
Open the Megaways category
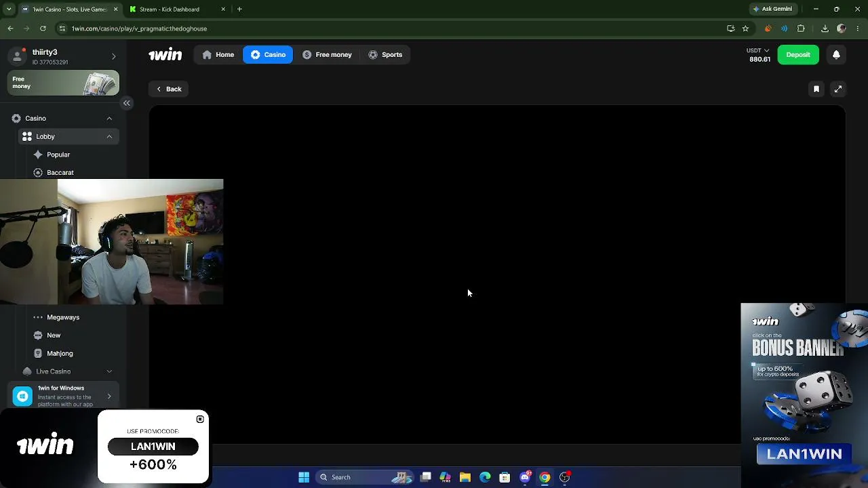coord(63,317)
